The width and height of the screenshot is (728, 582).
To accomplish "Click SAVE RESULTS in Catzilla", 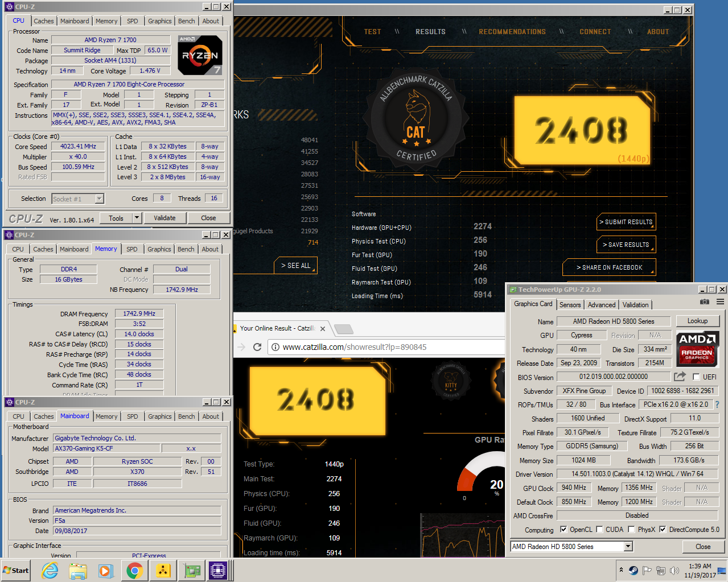I will (626, 245).
